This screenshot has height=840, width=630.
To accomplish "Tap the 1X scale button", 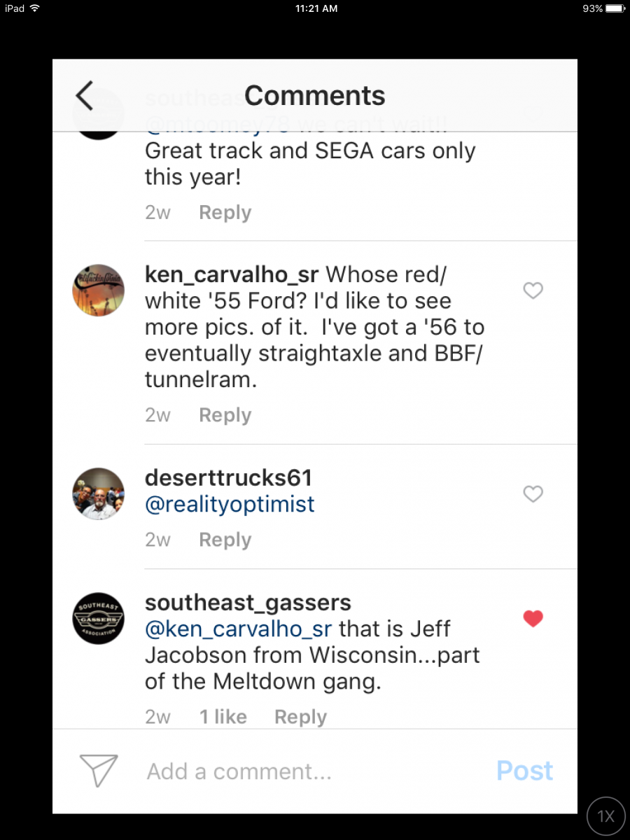I will (605, 816).
